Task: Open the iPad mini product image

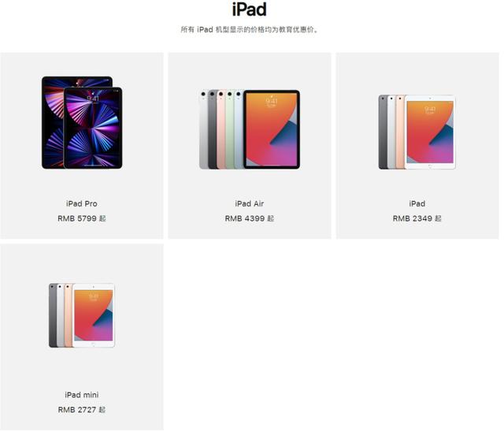Action: click(82, 315)
